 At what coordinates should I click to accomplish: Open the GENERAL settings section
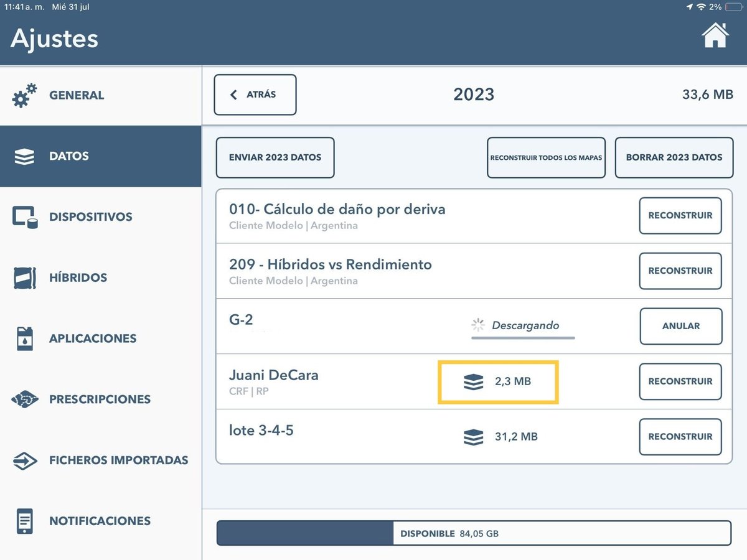[x=76, y=95]
